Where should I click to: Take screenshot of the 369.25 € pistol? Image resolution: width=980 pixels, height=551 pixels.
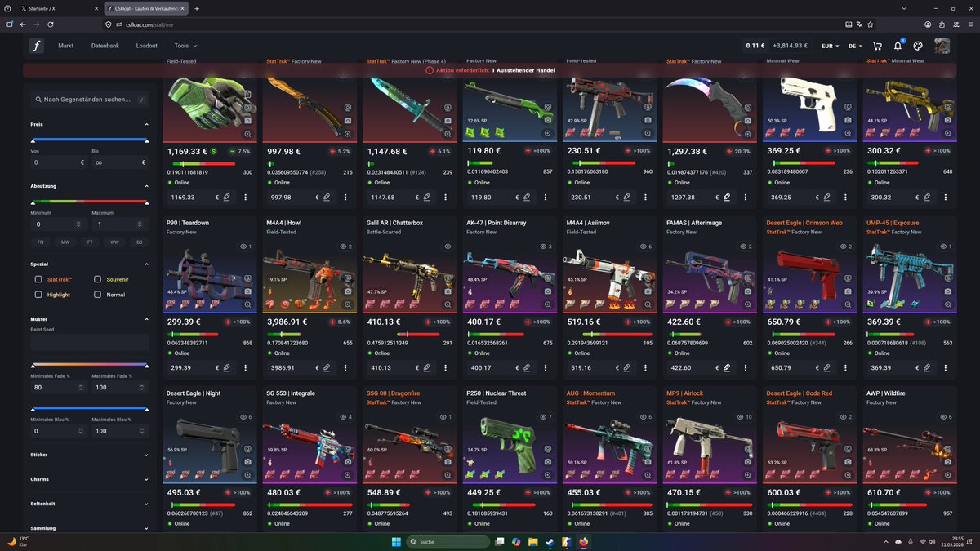tap(848, 120)
